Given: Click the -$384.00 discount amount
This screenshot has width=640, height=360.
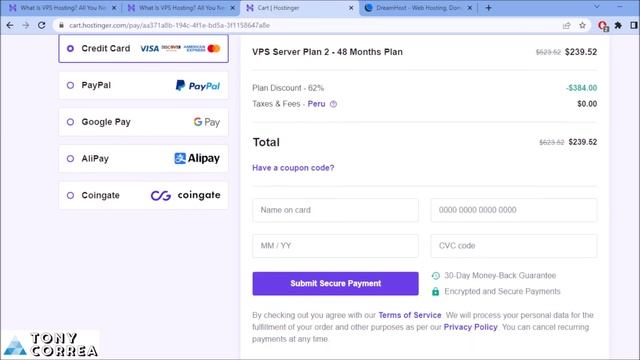Looking at the screenshot, I should [582, 88].
